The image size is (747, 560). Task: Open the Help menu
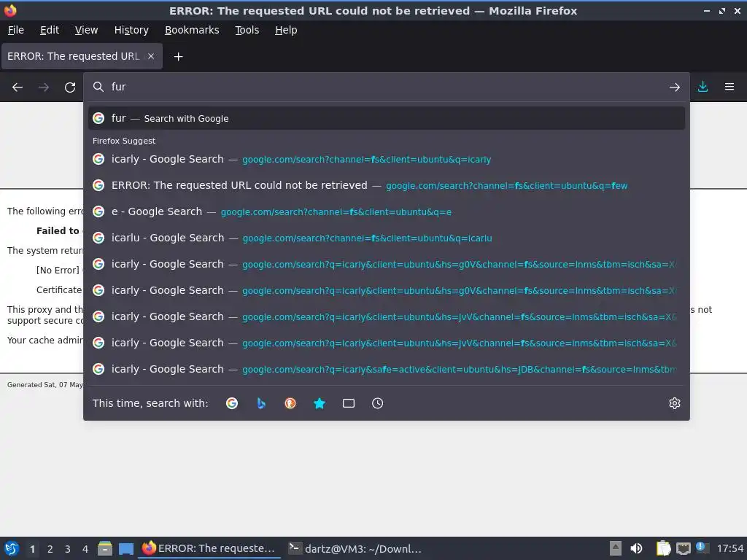click(286, 30)
